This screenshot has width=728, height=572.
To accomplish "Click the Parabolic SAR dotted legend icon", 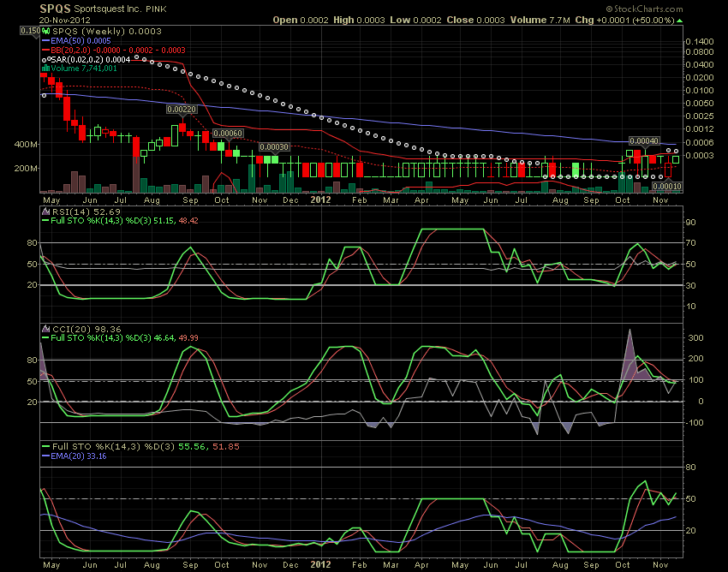I will [x=46, y=59].
